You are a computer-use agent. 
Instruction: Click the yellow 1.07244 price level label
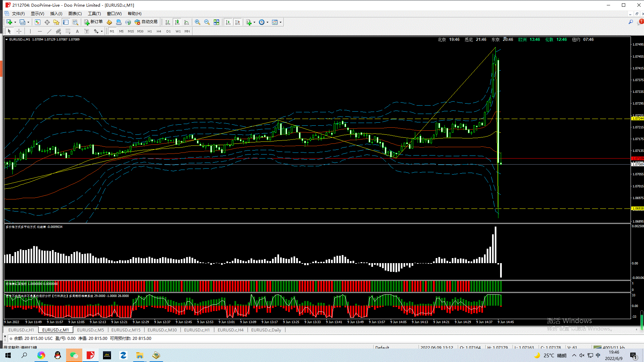pyautogui.click(x=637, y=119)
